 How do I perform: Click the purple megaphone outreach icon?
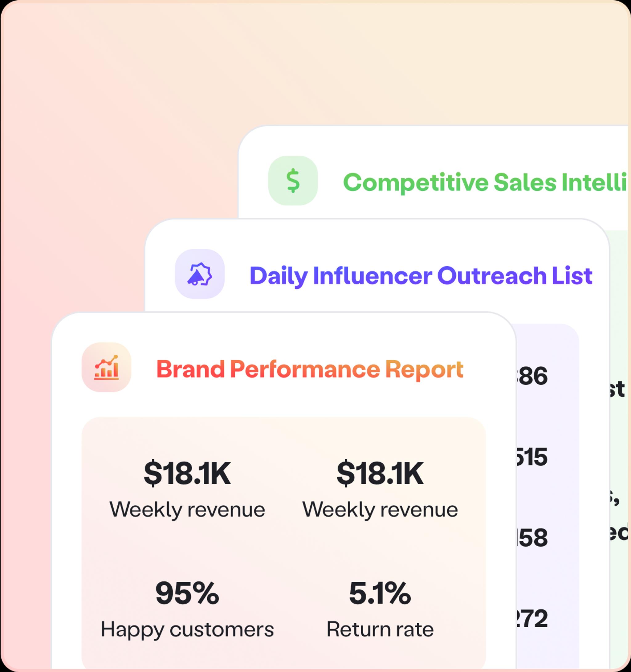point(200,274)
